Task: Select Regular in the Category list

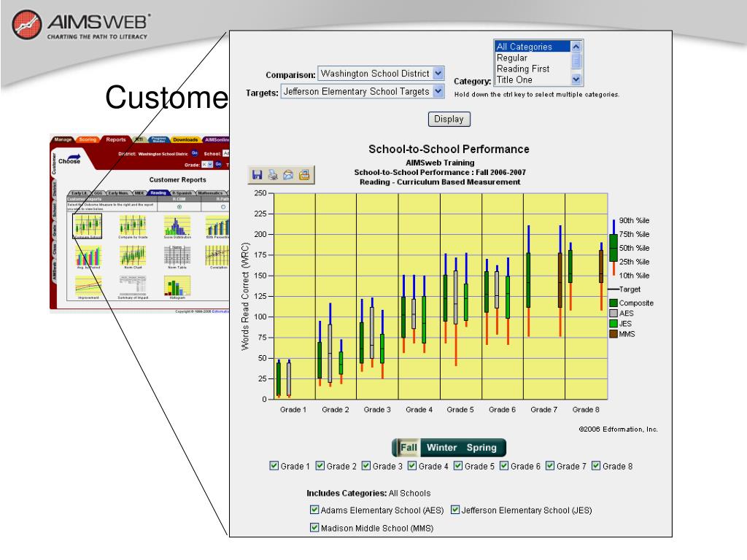Action: [x=532, y=58]
